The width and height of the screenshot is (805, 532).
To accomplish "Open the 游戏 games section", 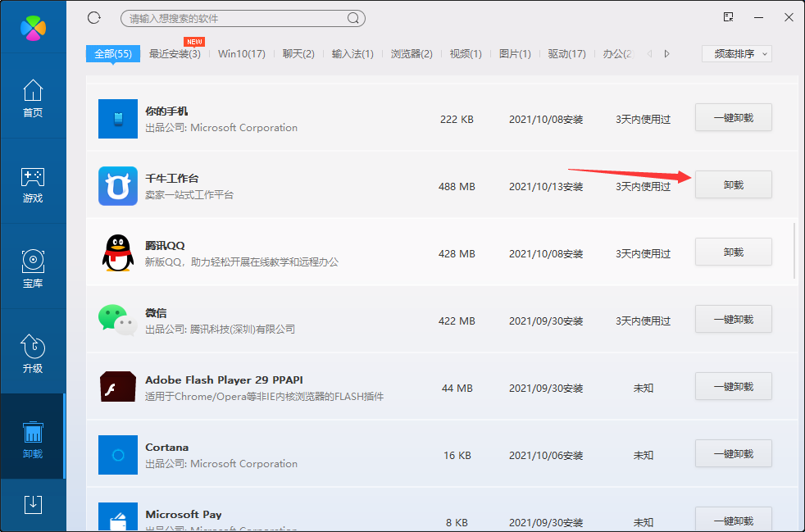I will 33,184.
